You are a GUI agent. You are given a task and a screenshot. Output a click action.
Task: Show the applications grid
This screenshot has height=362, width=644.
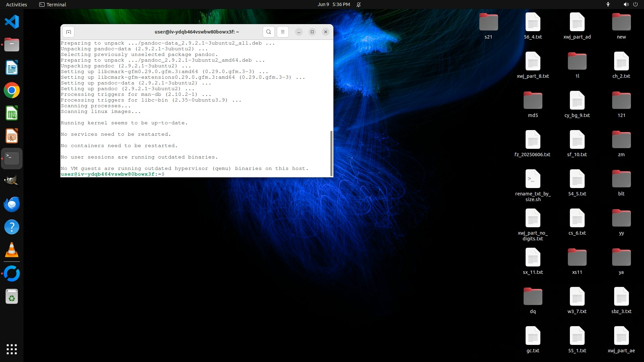(x=12, y=349)
